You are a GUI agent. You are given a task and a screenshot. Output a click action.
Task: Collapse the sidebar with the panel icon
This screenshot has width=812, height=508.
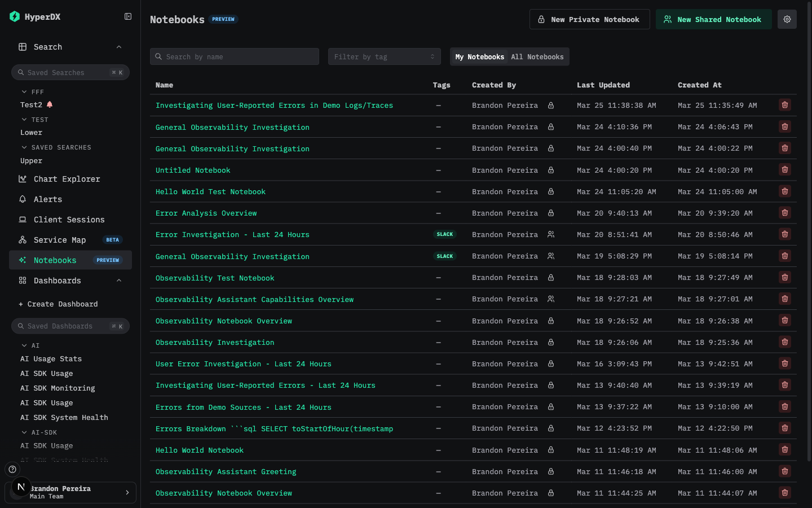[128, 17]
